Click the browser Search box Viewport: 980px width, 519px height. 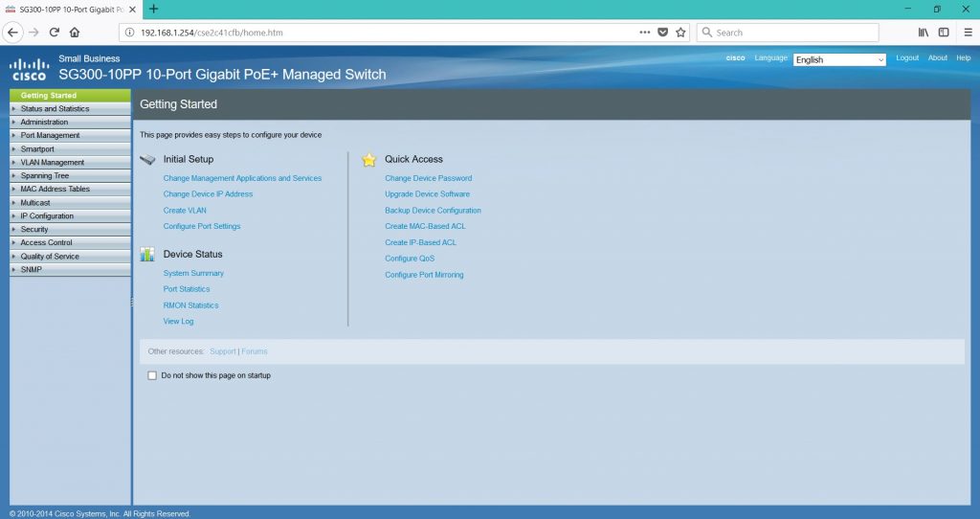[x=788, y=33]
